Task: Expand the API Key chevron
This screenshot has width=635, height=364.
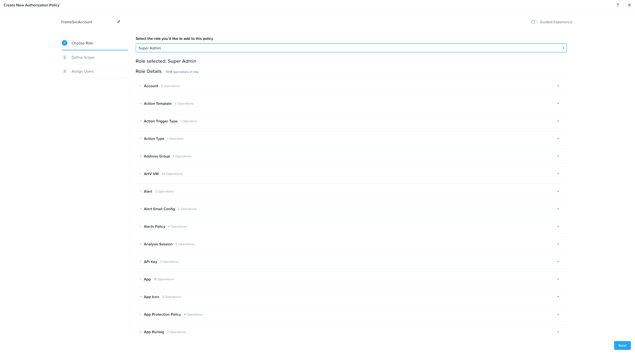Action: 558,262
